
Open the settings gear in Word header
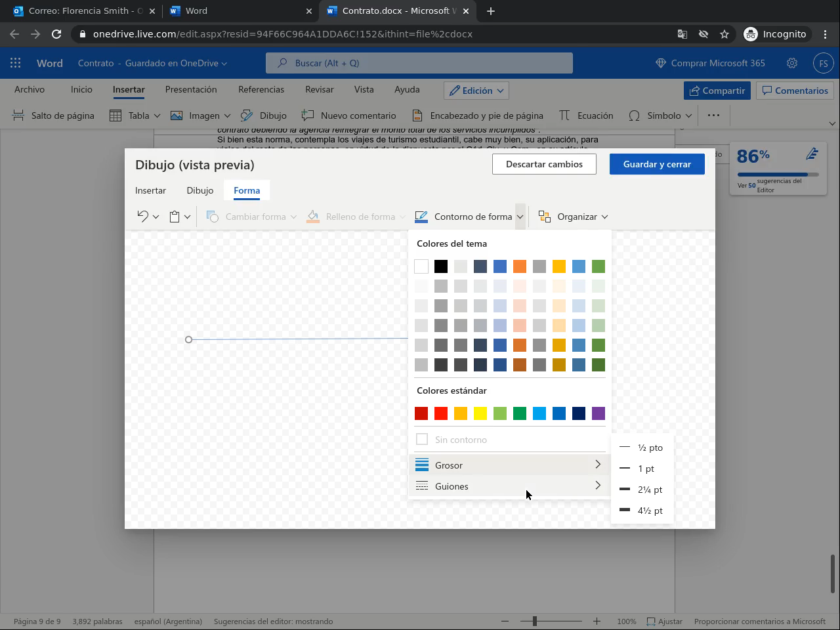tap(792, 63)
